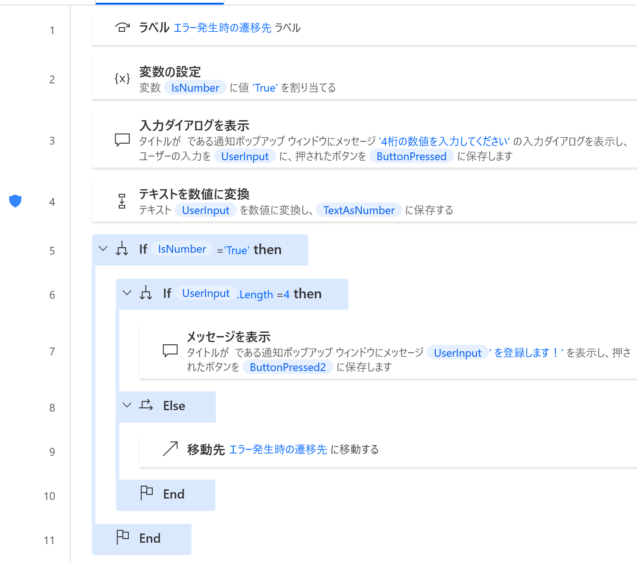Click the Go to label link in step 9

click(278, 449)
